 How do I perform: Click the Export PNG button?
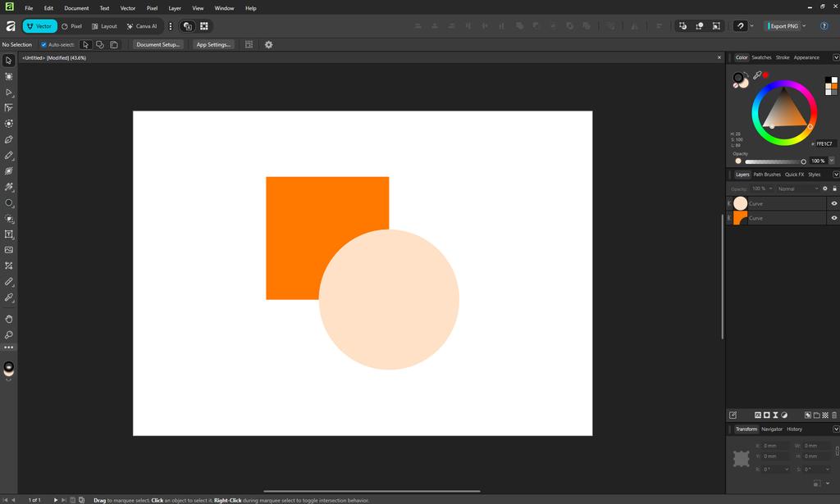click(x=783, y=26)
